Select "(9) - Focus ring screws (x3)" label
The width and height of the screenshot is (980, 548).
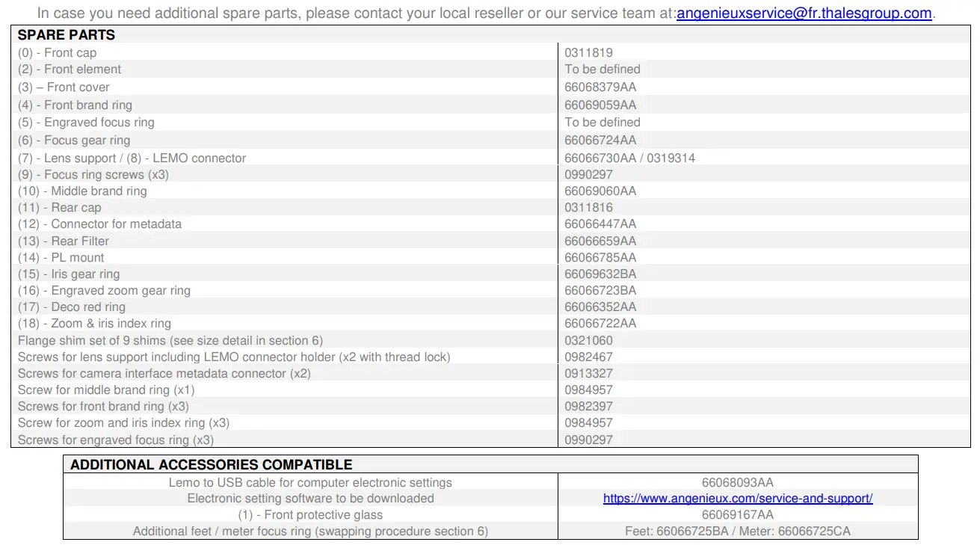click(x=93, y=175)
